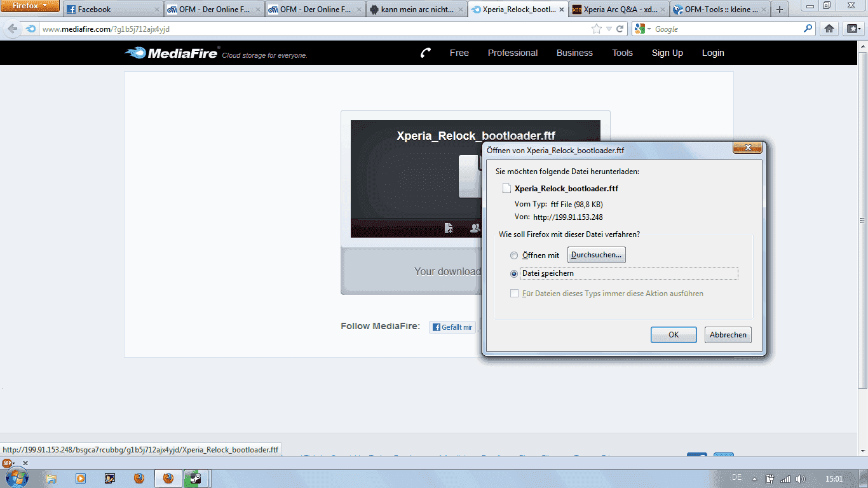Open the Firefox application menu
Screen dimensions: 868x488
(x=30, y=6)
